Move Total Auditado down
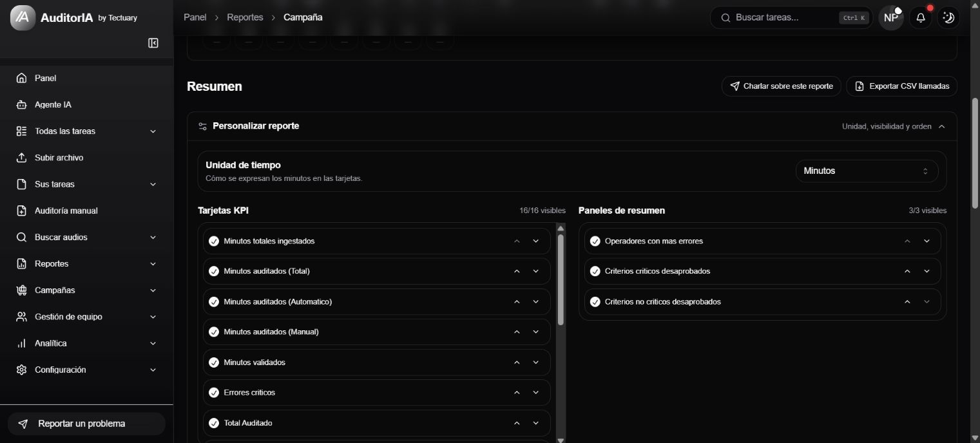 535,423
